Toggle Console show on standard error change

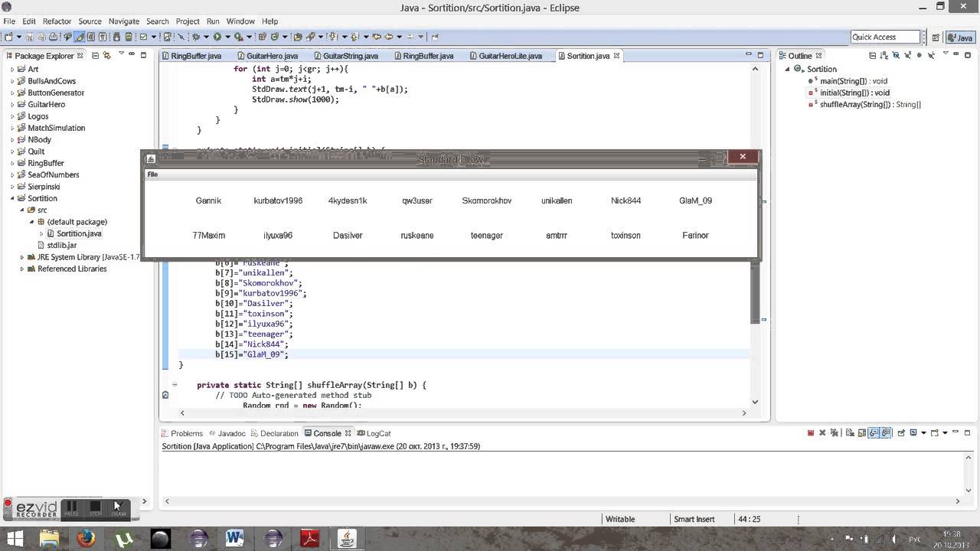pos(886,433)
